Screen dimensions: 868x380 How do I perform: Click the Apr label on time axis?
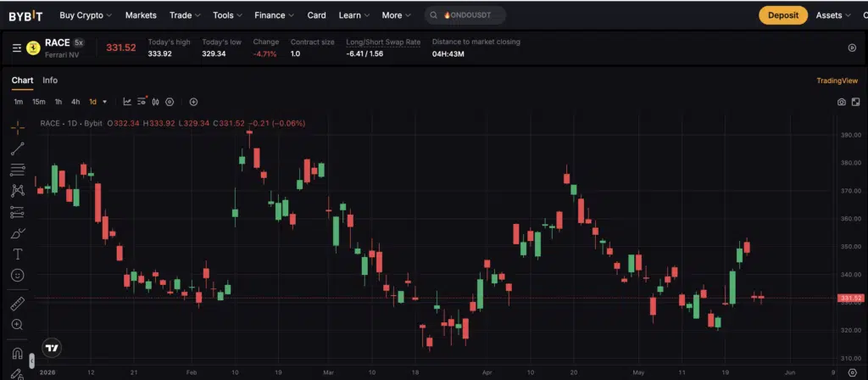pos(487,373)
